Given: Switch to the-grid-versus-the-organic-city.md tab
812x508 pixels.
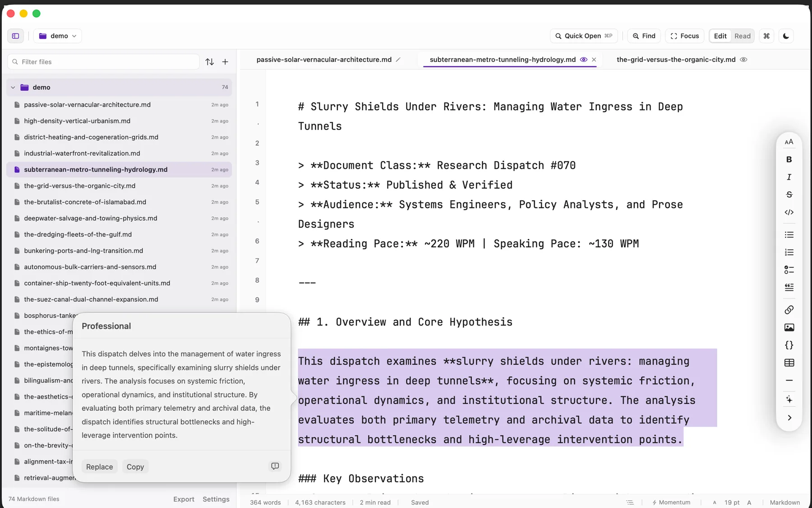Looking at the screenshot, I should 676,60.
